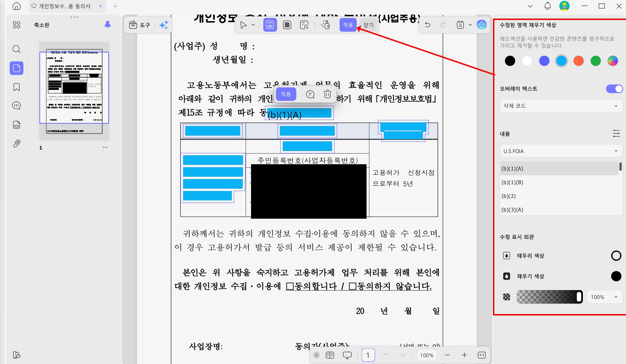This screenshot has height=364, width=626.
Task: Click the redaction properties gear-page icon
Action: click(326, 25)
